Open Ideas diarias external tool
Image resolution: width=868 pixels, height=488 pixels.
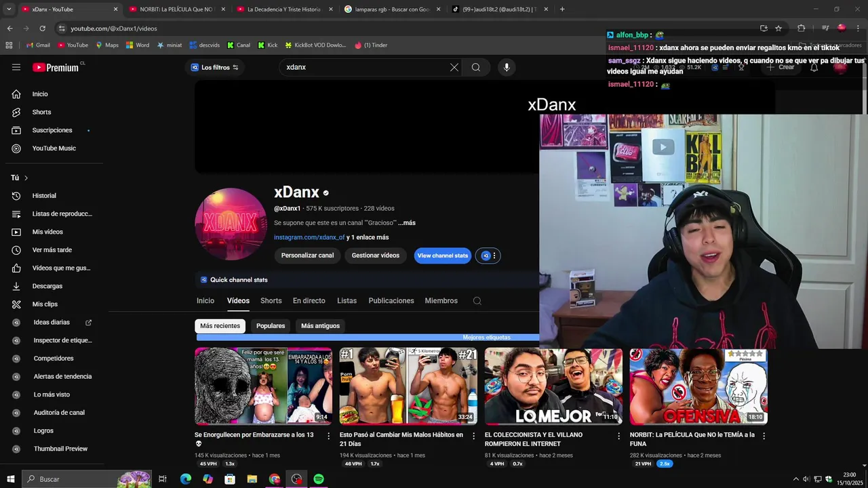(53, 323)
